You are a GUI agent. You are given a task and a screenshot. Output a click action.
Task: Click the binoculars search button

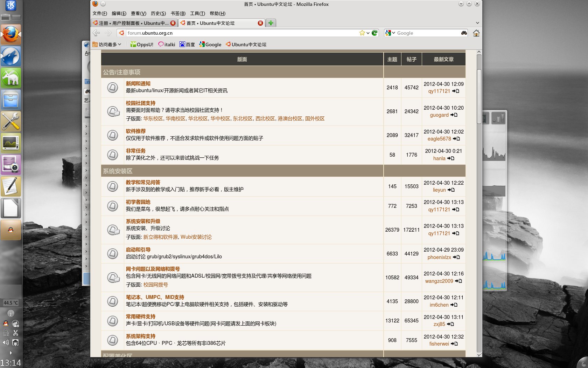pyautogui.click(x=464, y=33)
